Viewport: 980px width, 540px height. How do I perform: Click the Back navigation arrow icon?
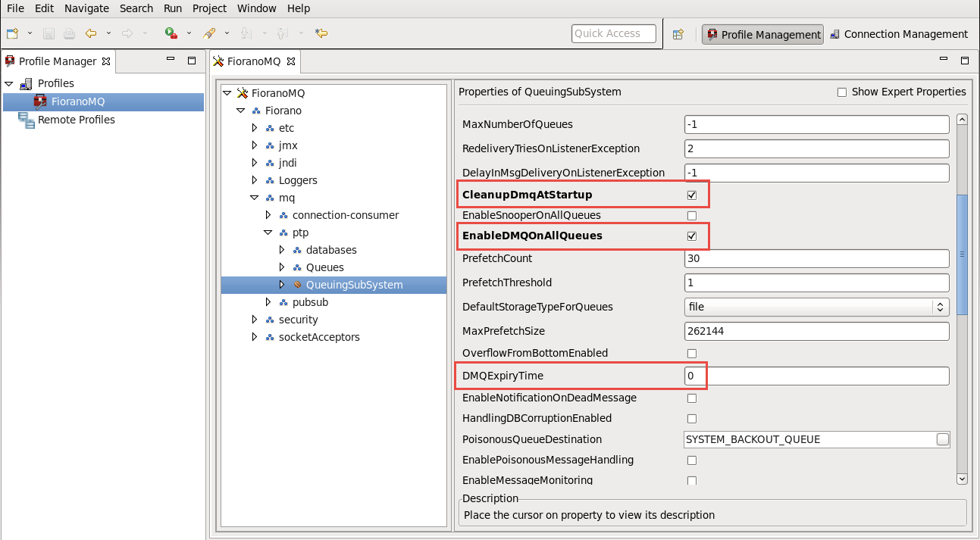point(91,33)
